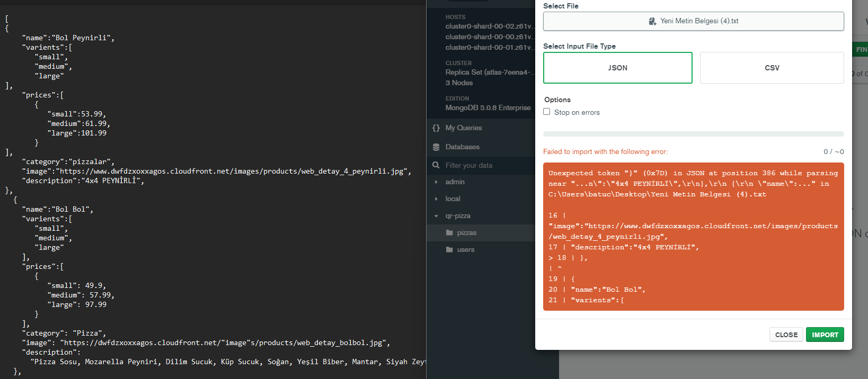868x379 pixels.
Task: Select the local database name
Action: 453,198
